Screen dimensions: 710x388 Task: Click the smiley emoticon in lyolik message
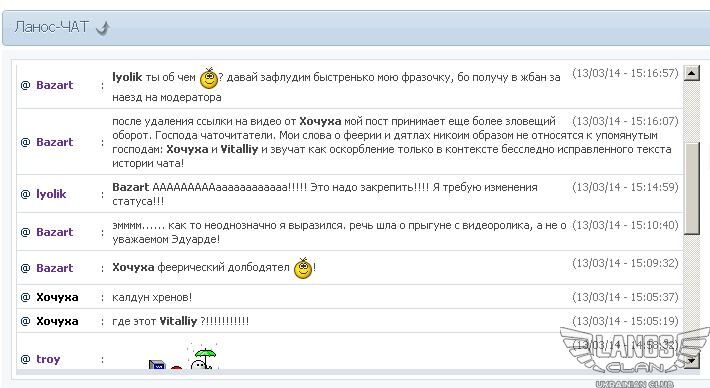coord(209,78)
